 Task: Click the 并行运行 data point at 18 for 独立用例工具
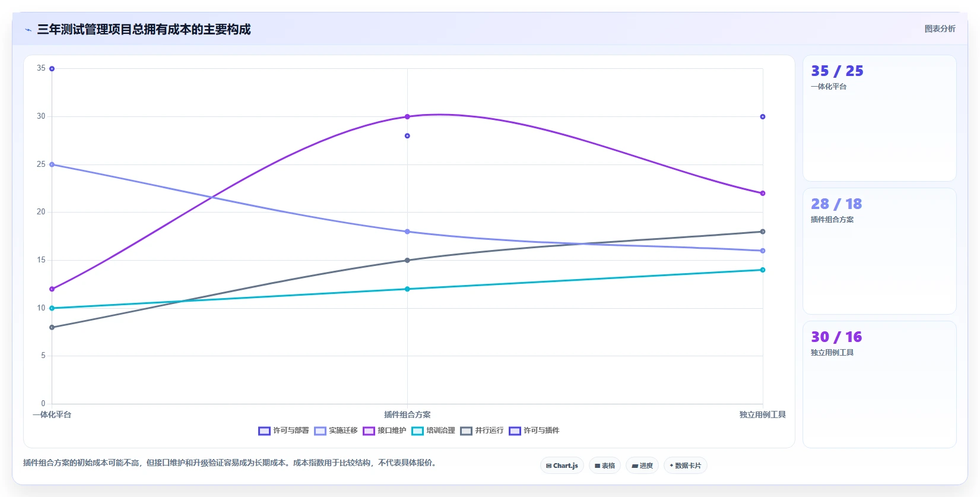tap(763, 232)
